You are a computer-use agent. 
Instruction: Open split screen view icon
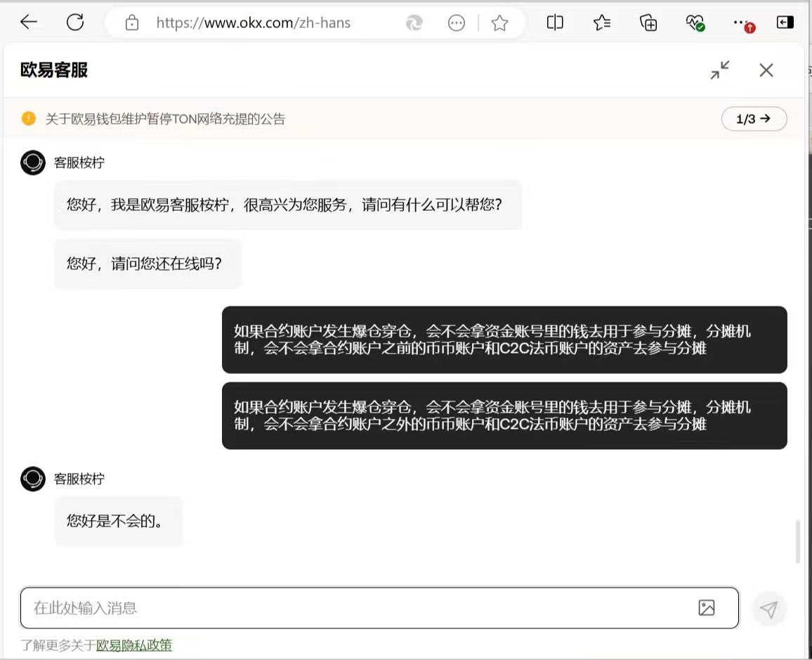pyautogui.click(x=555, y=22)
